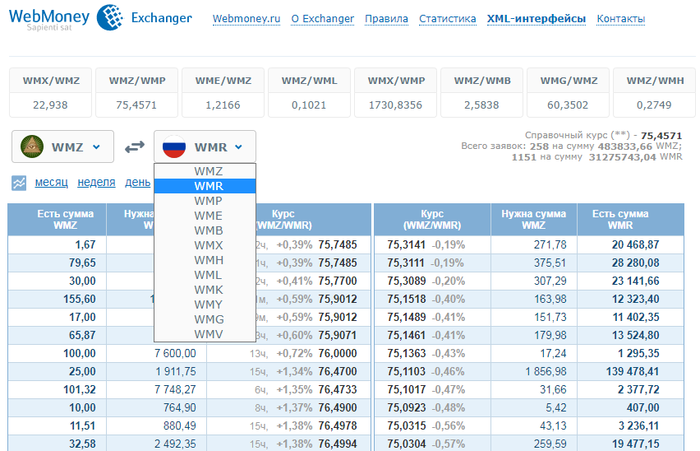Viewport: 700px width, 451px height.
Task: Select the WME/WMZ rate tile
Action: tap(223, 92)
